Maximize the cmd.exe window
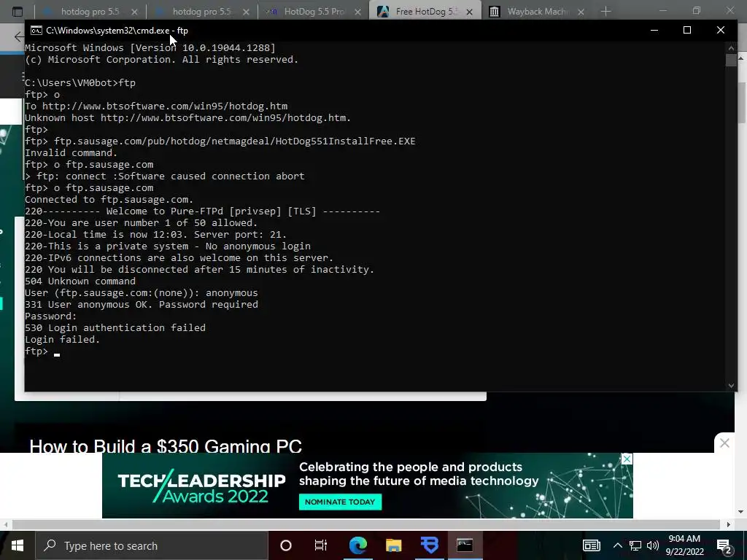The height and width of the screenshot is (560, 747). (687, 30)
